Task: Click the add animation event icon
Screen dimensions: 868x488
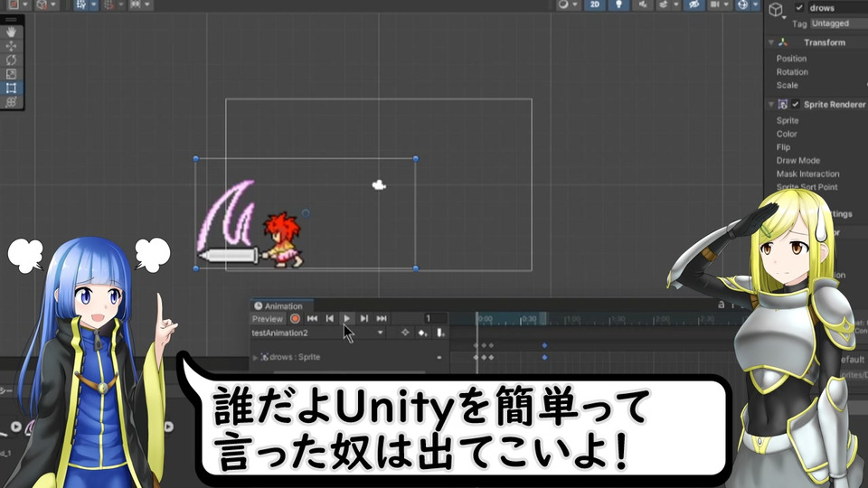Action: pyautogui.click(x=440, y=333)
